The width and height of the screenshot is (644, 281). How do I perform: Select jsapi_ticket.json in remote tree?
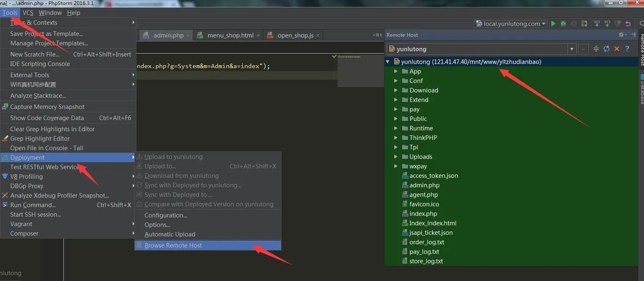(431, 233)
